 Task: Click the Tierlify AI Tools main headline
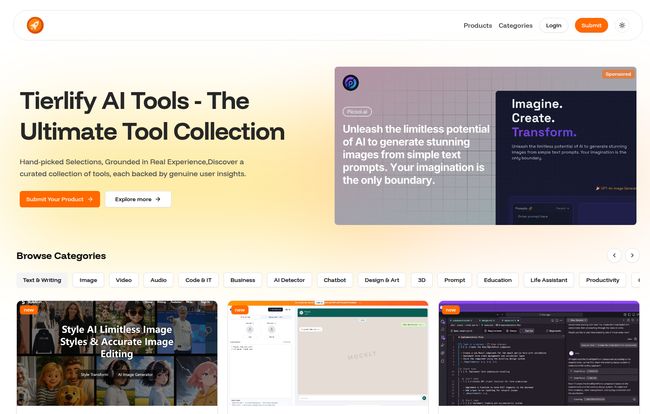[152, 116]
